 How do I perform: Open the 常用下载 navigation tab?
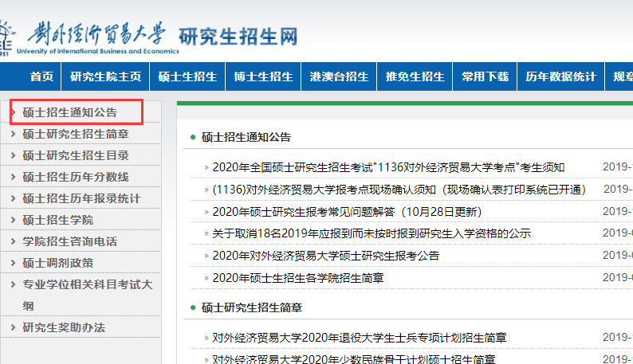pyautogui.click(x=485, y=76)
